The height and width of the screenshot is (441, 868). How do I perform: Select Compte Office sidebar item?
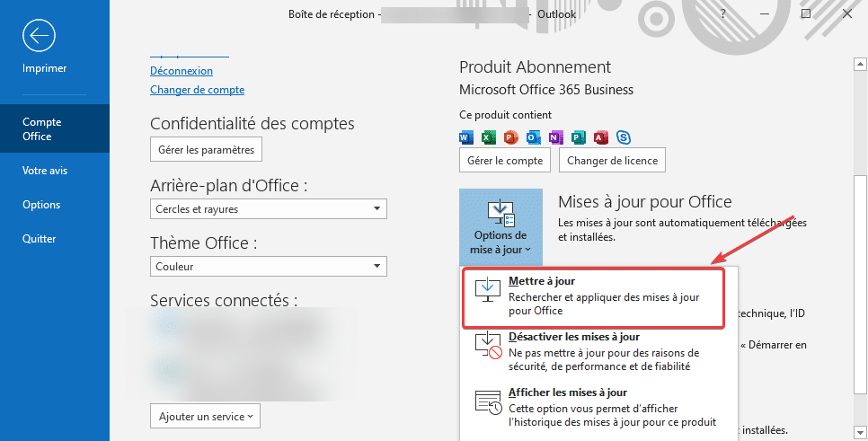(x=55, y=129)
